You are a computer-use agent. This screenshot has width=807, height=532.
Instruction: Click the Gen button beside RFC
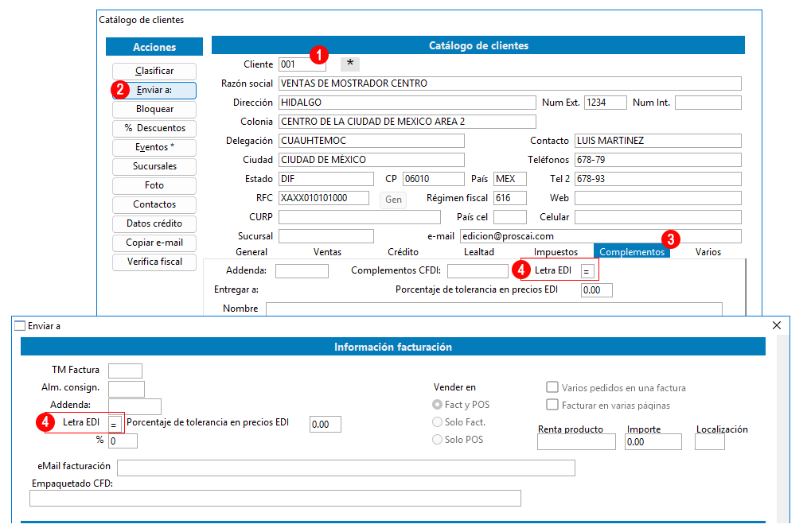point(393,200)
